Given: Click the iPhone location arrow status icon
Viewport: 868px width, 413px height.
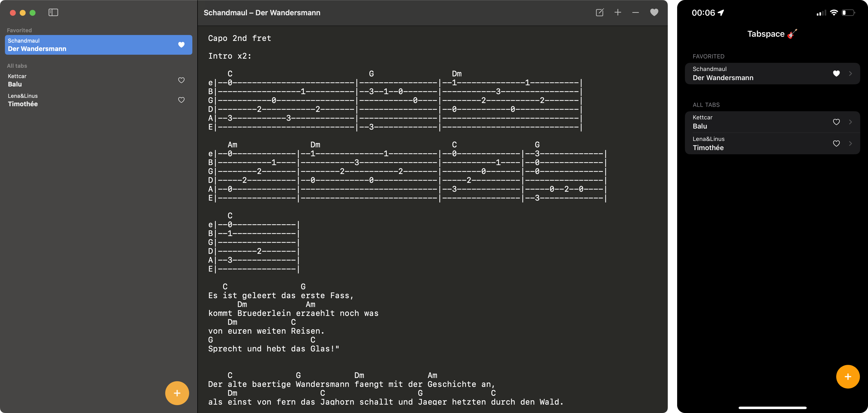Looking at the screenshot, I should 721,13.
